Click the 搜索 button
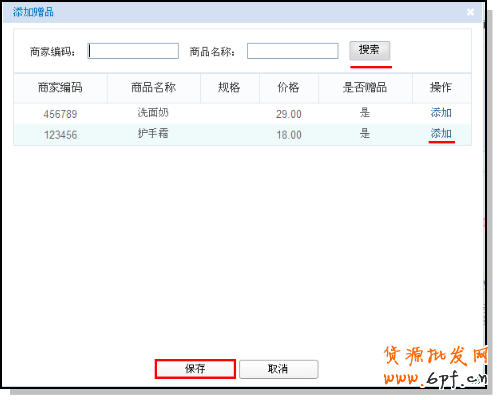This screenshot has height=400, width=498. 370,50
